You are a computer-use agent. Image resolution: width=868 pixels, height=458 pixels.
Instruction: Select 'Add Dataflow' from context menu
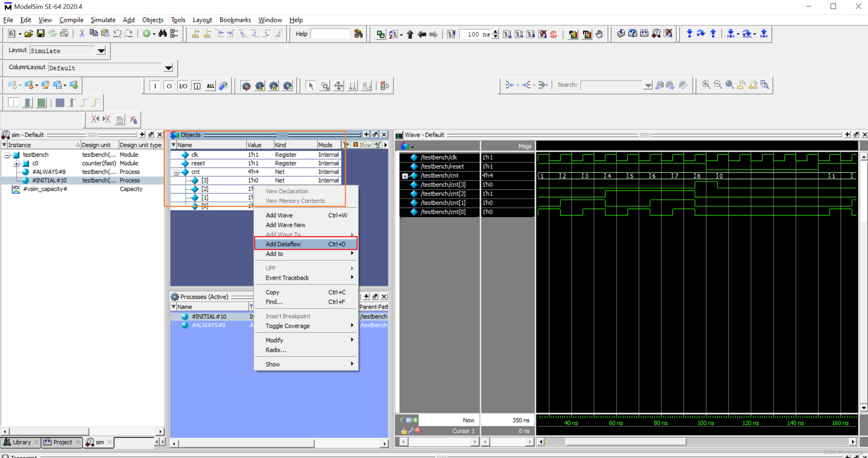(306, 244)
